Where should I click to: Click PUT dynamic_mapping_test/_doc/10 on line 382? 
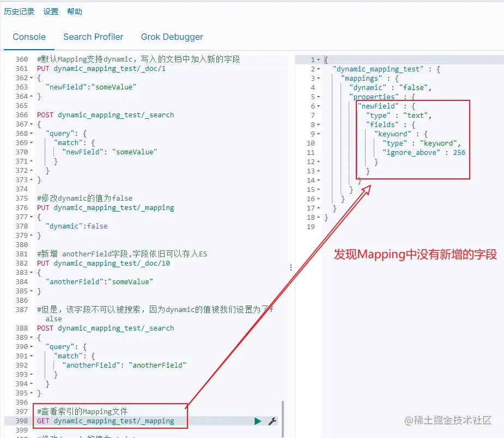click(x=104, y=263)
